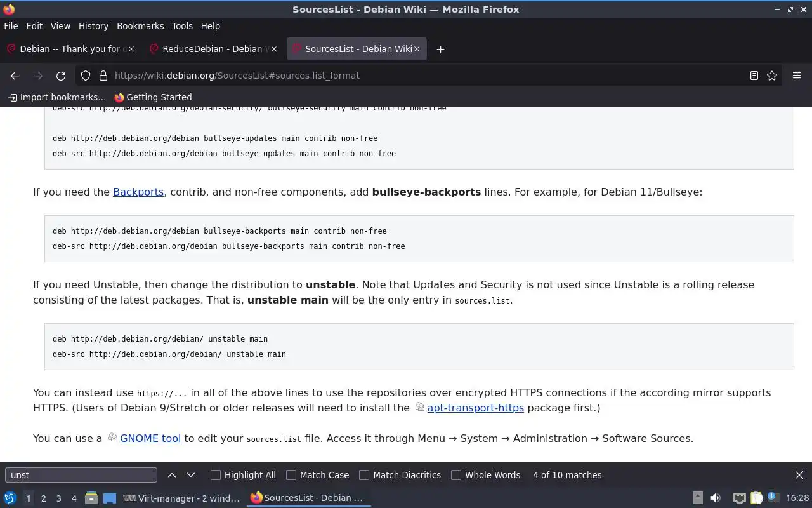Close the ReduceDebian tab

[x=274, y=49]
